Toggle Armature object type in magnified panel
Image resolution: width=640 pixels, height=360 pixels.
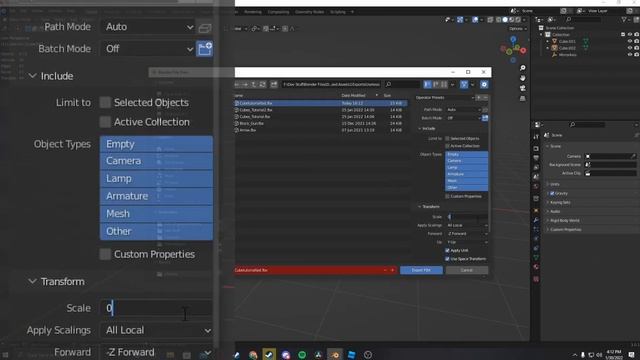click(156, 196)
